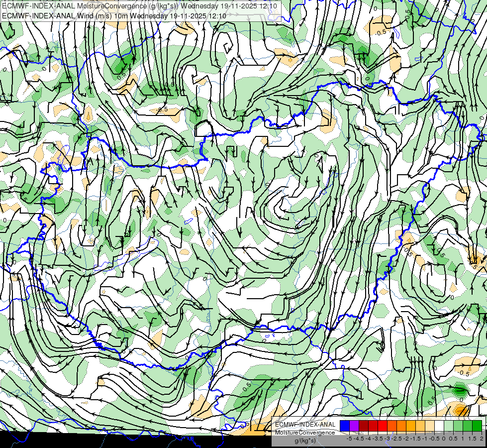Image resolution: width=487 pixels, height=448 pixels.
Task: Select the -2 legend tick label
Action: pos(406,439)
